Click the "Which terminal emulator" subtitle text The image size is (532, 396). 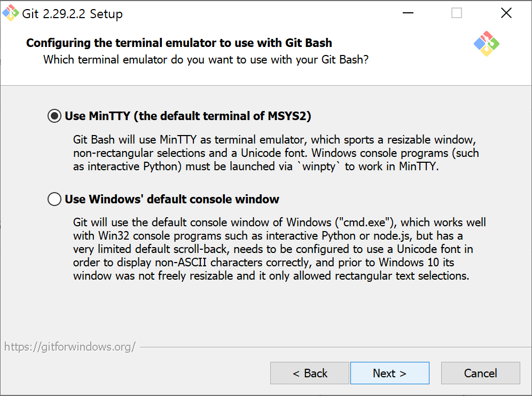click(206, 60)
